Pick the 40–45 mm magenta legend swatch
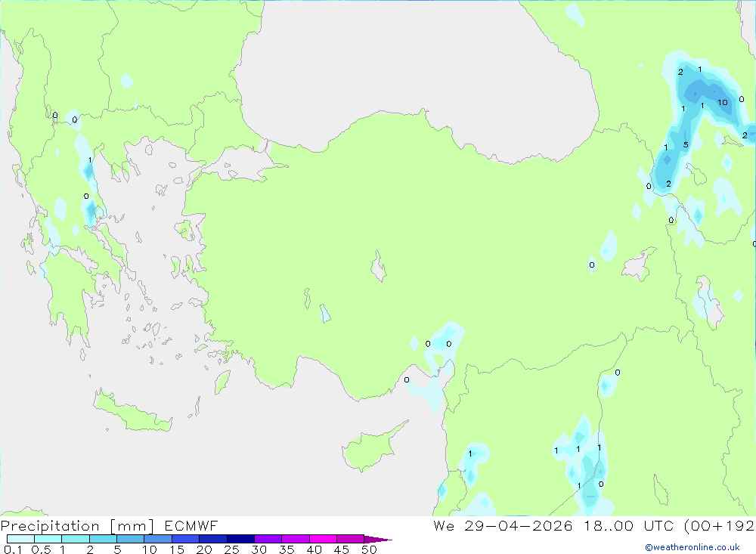Image resolution: width=756 pixels, height=554 pixels. (323, 539)
